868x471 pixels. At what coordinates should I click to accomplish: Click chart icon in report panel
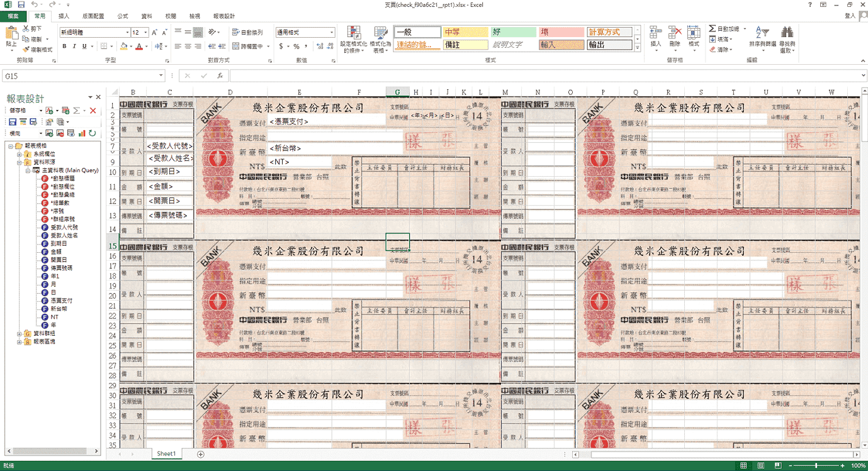pyautogui.click(x=82, y=133)
